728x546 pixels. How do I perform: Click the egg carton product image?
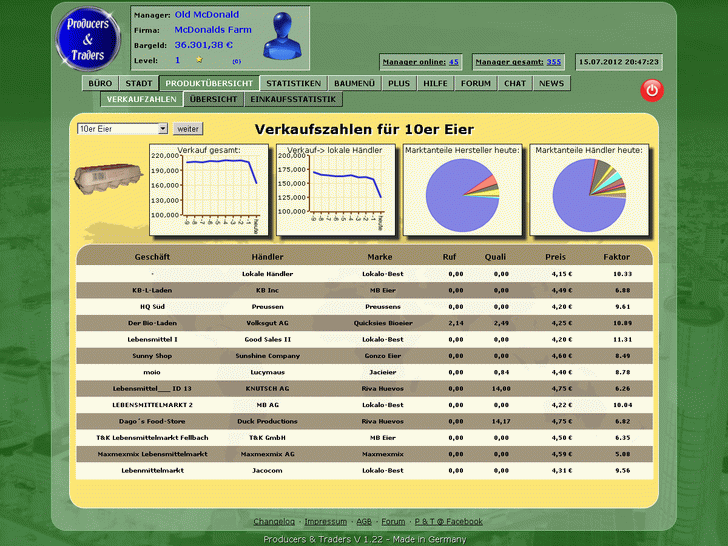pos(108,178)
